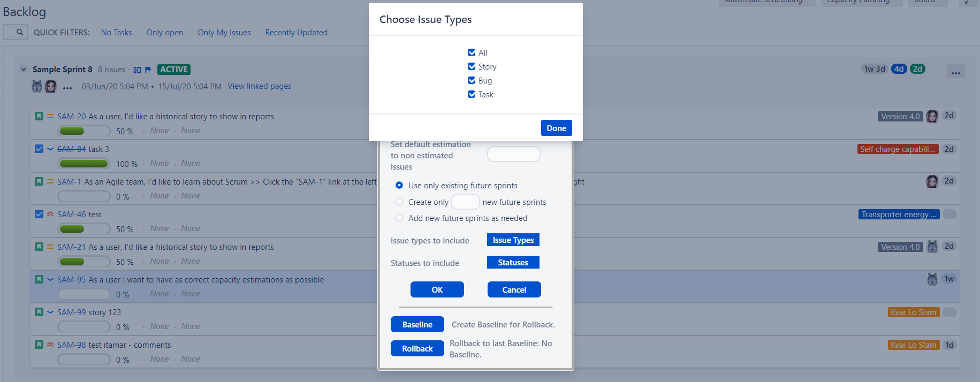Uncheck the Task checkbox
The height and width of the screenshot is (382, 980).
click(472, 94)
